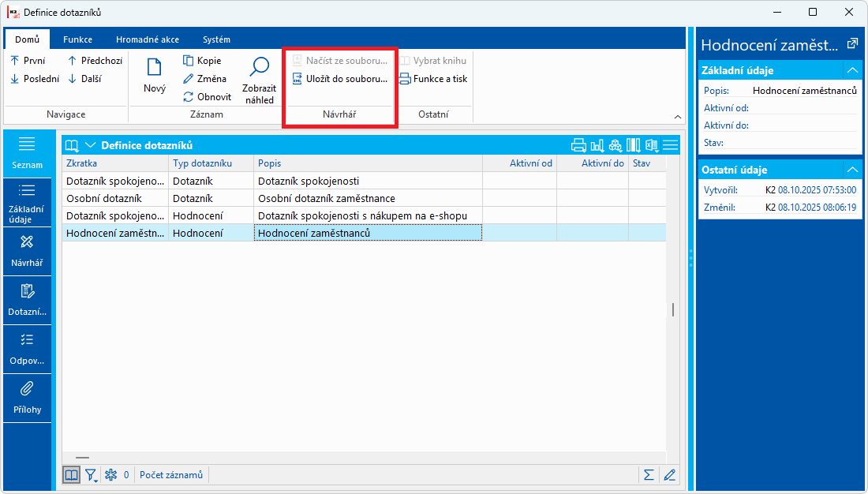Save designer to file (Uložit do souboru...)
Screen dimensions: 868x494
click(340, 79)
